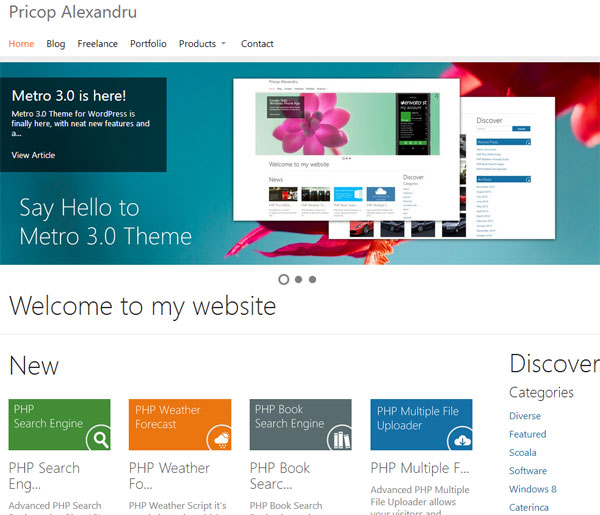
Task: Click the gray PHP Book Search Engine tile
Action: coord(301,425)
